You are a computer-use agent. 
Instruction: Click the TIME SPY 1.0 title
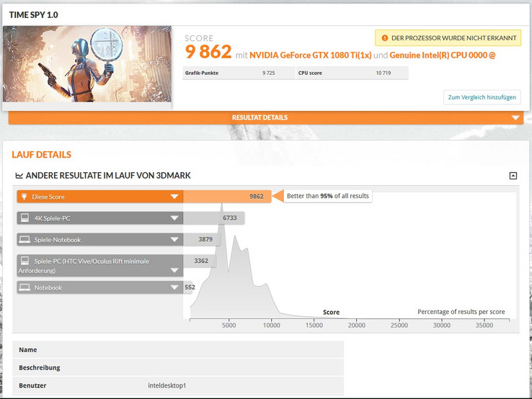(34, 15)
